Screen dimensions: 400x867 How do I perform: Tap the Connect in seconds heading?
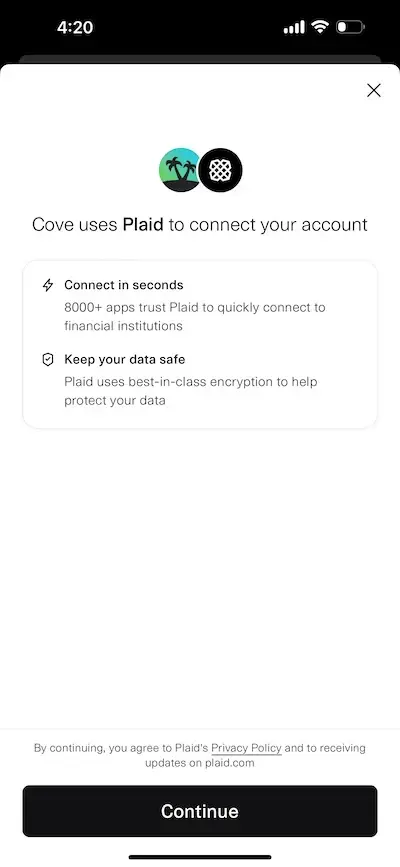(x=123, y=285)
